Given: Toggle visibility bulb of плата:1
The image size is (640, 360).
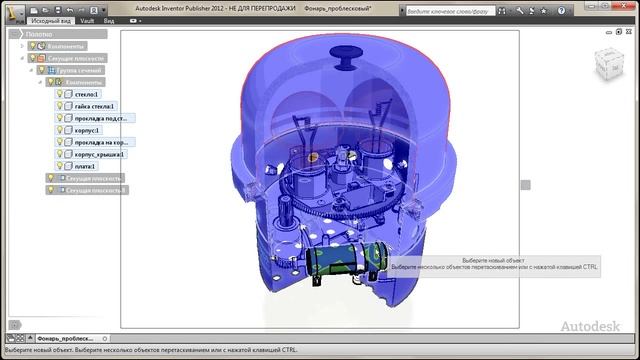Looking at the screenshot, I should coord(60,166).
